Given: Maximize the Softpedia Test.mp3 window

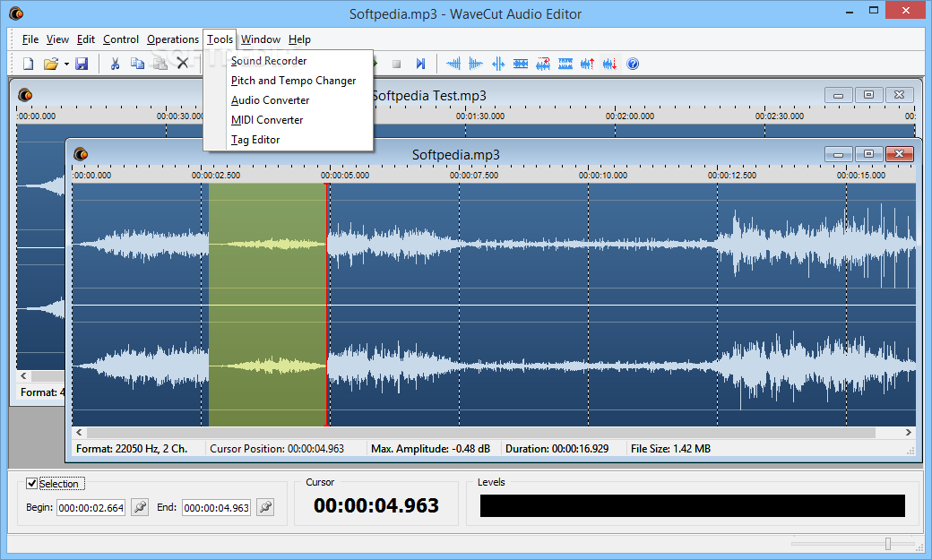Looking at the screenshot, I should point(869,95).
